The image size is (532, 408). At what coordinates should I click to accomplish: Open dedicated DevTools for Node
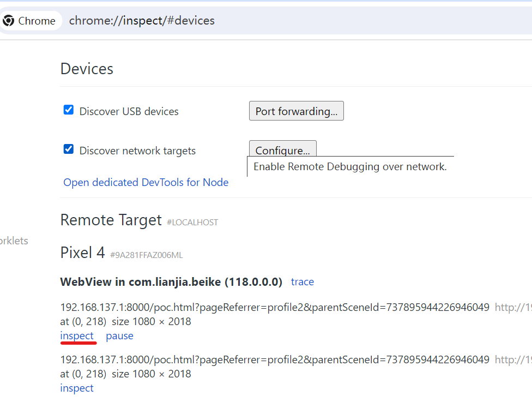coord(146,182)
